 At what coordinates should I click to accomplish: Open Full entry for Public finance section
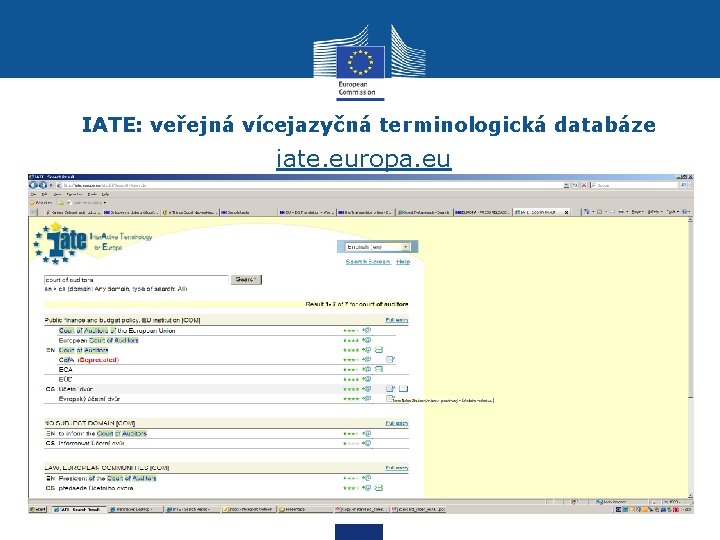[x=397, y=320]
